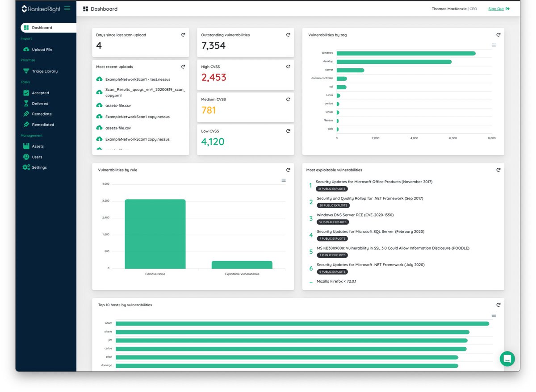
Task: Click the Assets icon in sidebar
Action: [x=26, y=146]
